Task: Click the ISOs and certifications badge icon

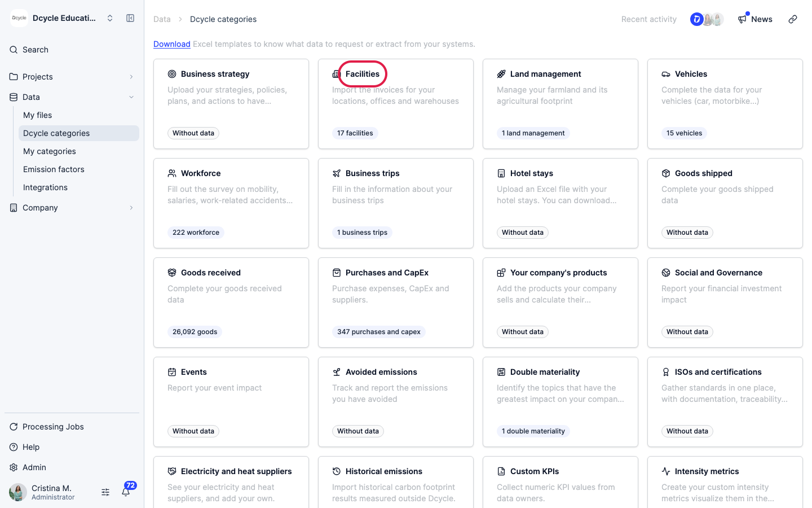Action: point(666,372)
